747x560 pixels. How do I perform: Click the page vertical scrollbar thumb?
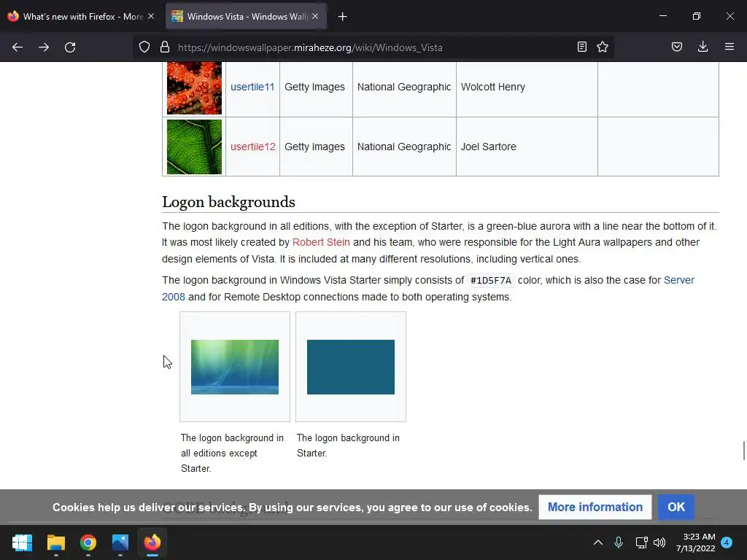click(743, 451)
